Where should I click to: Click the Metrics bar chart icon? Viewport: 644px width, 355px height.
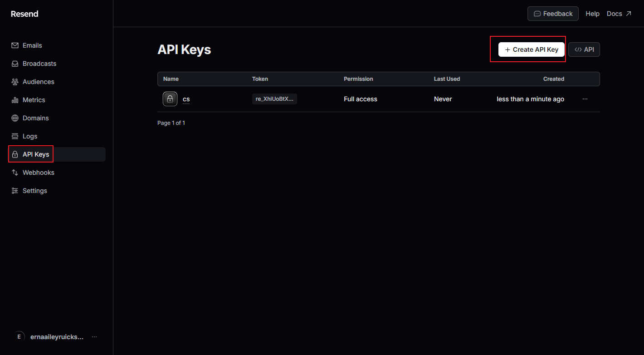point(15,100)
